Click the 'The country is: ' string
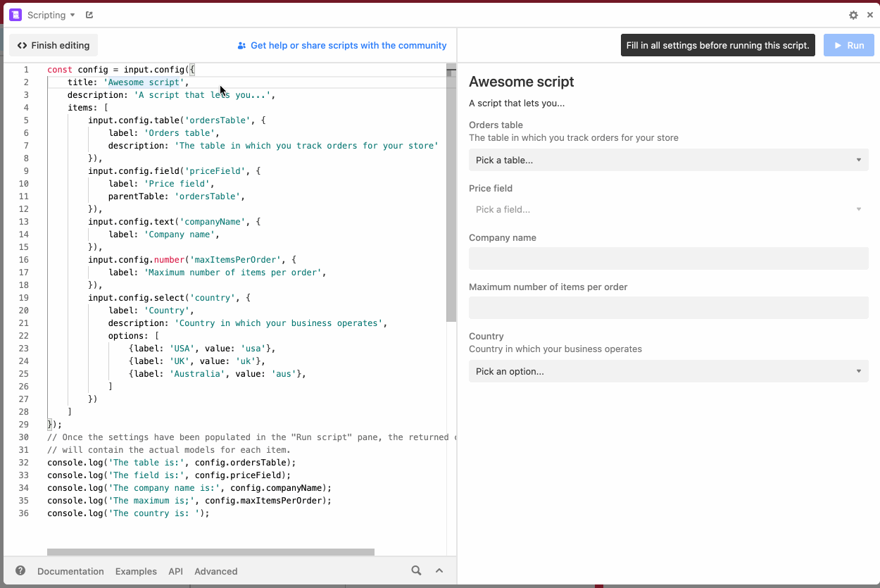 (153, 513)
